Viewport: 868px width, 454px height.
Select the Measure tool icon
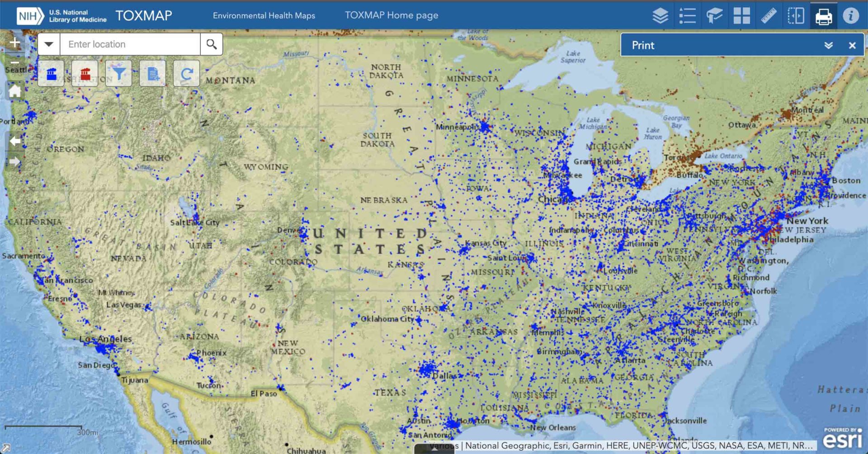pyautogui.click(x=769, y=15)
